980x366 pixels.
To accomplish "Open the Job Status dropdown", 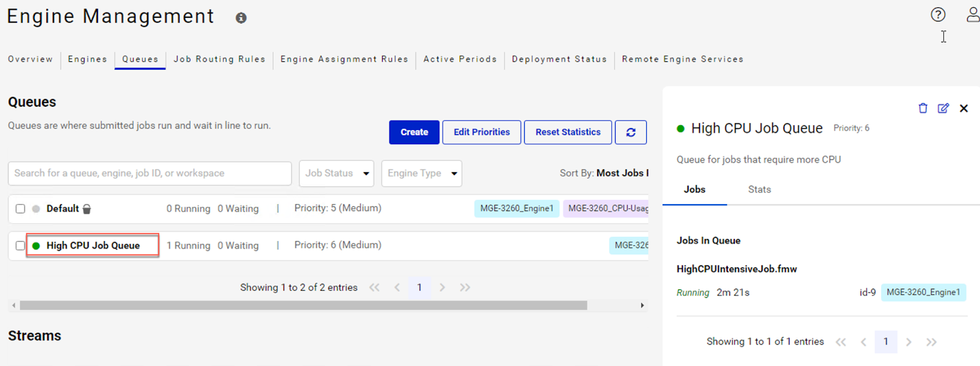I will coord(336,173).
